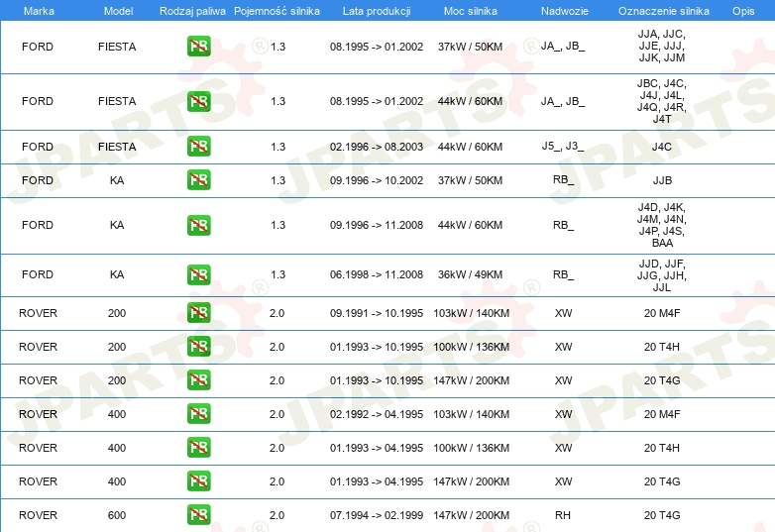Viewport: 775px width, 532px height.
Task: Click the RH body cell for Rover 600
Action: 563,515
